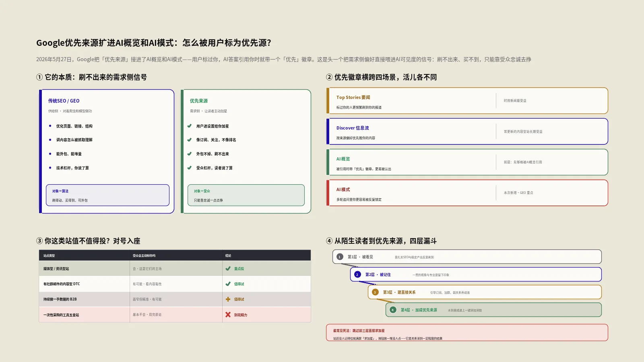Click the bullet dot beside 能外包、能堆量
This screenshot has width=644, height=362.
(50, 154)
